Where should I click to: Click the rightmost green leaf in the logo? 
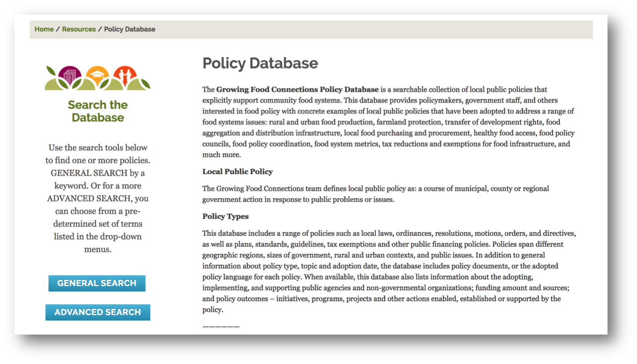[144, 83]
